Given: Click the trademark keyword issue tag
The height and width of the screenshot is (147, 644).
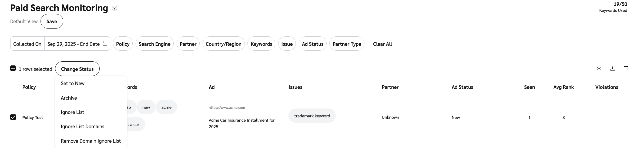Looking at the screenshot, I should [312, 116].
